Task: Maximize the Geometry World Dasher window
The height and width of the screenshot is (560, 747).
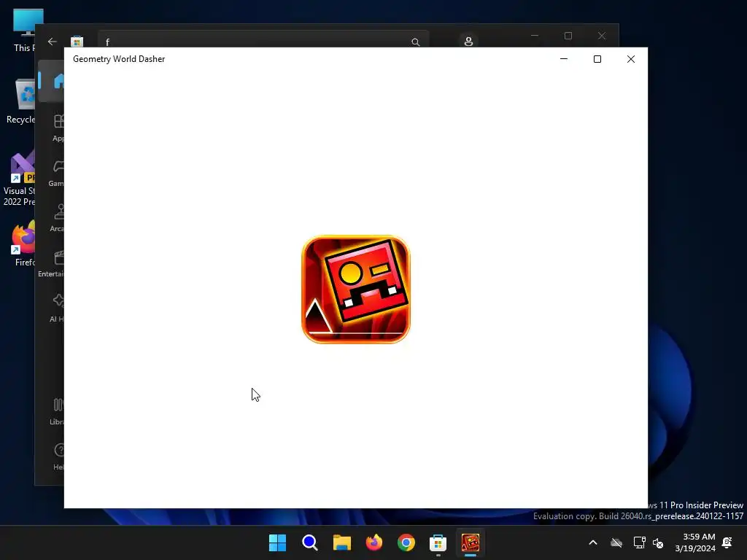Action: 597,59
